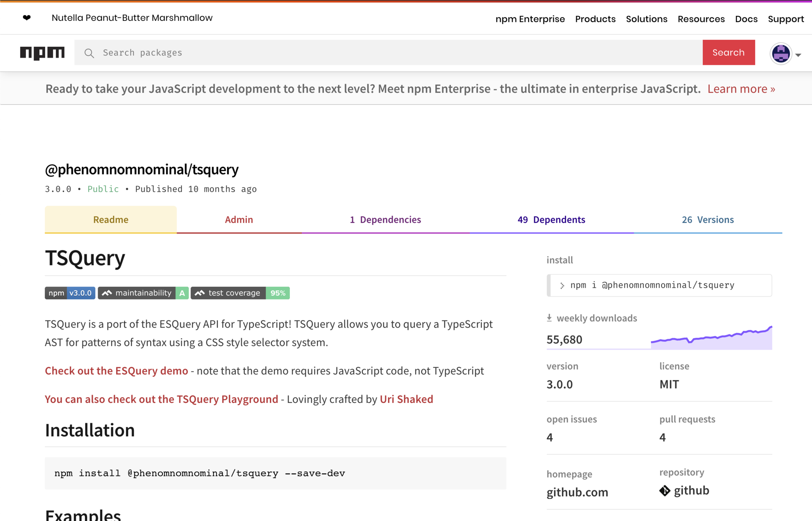View the 26 Versions tab
812x521 pixels.
707,220
